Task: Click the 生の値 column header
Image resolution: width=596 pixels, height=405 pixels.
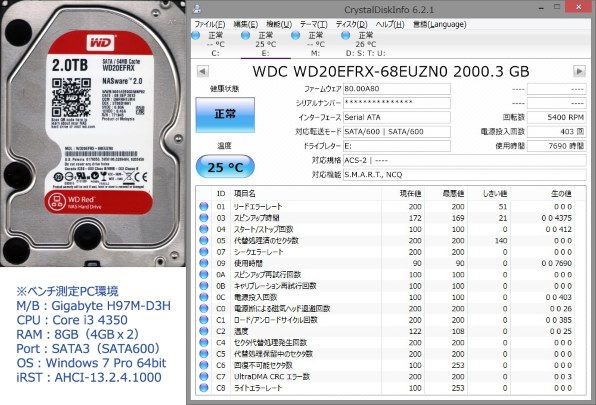Action: (x=561, y=194)
